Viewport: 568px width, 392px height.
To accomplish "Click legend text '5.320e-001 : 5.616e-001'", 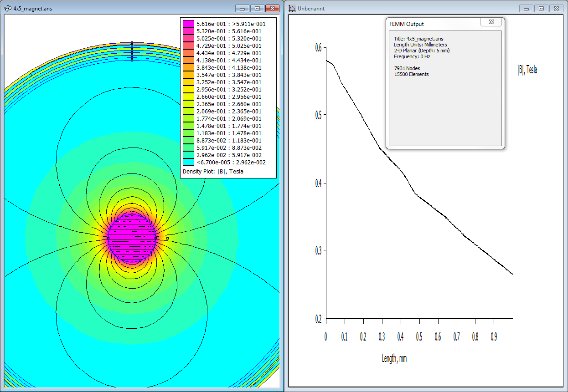I will [229, 31].
